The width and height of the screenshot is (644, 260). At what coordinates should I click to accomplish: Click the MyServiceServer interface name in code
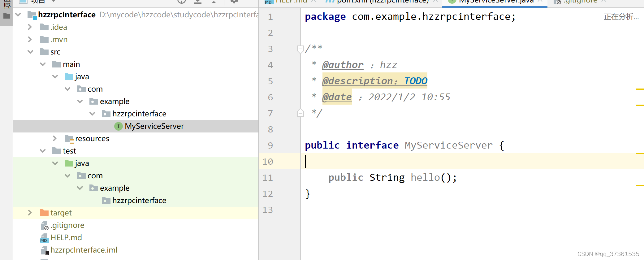[x=448, y=145]
